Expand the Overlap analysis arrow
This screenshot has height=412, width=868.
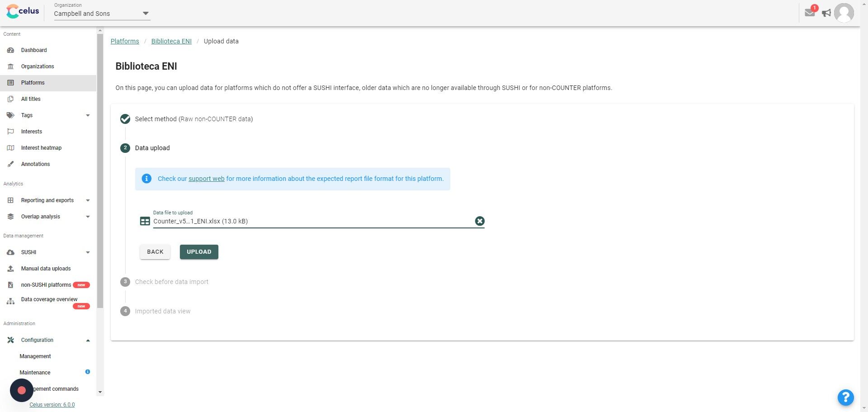tap(88, 217)
